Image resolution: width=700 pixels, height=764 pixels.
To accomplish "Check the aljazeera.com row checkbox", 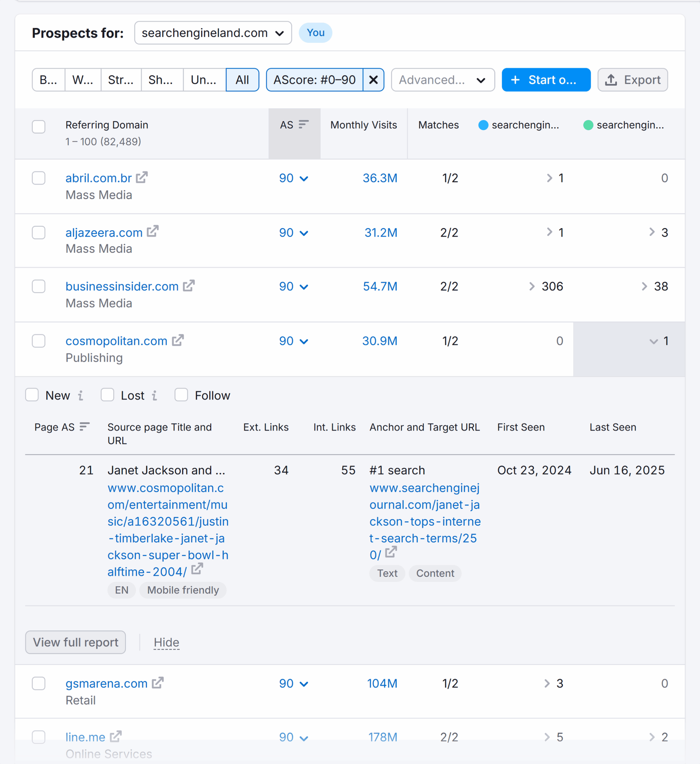I will (39, 233).
